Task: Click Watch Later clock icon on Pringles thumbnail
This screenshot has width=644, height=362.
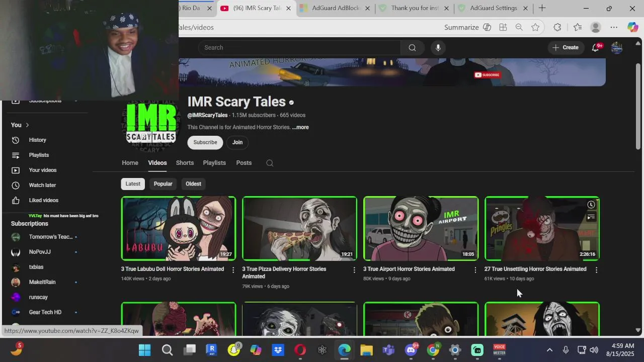Action: 591,205
